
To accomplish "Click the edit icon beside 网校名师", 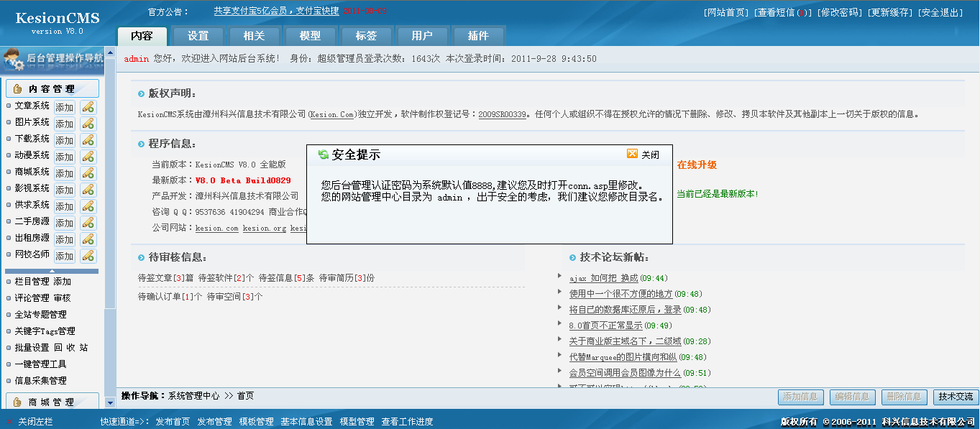I will coord(88,255).
